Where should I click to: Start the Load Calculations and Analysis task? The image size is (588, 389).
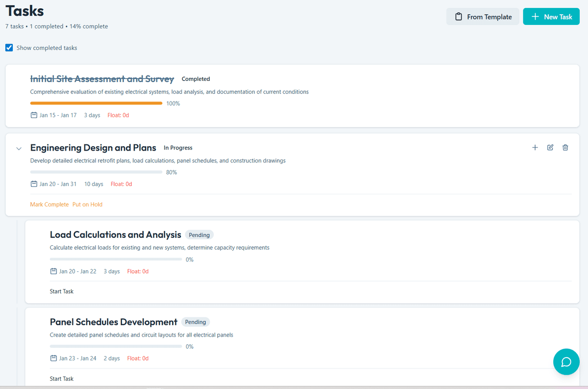click(x=61, y=291)
